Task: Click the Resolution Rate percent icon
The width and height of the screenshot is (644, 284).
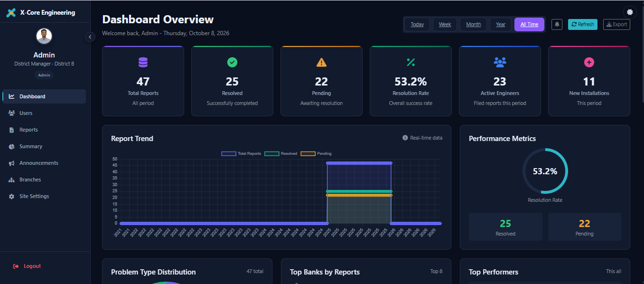Action: point(411,62)
